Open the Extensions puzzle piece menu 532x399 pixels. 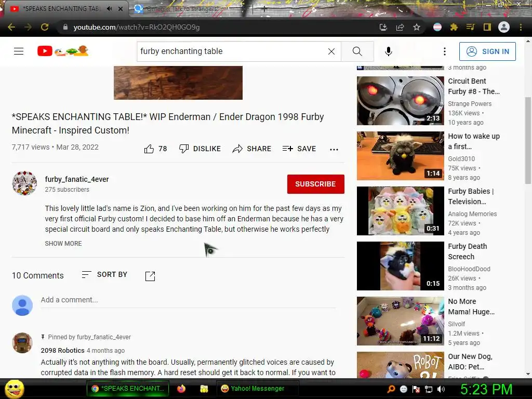pos(454,27)
